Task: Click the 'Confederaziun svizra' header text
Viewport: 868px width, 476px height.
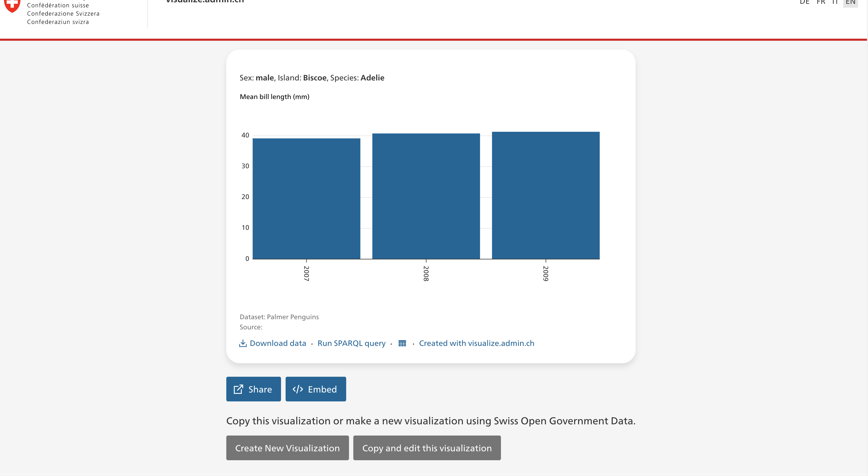Action: click(x=58, y=22)
